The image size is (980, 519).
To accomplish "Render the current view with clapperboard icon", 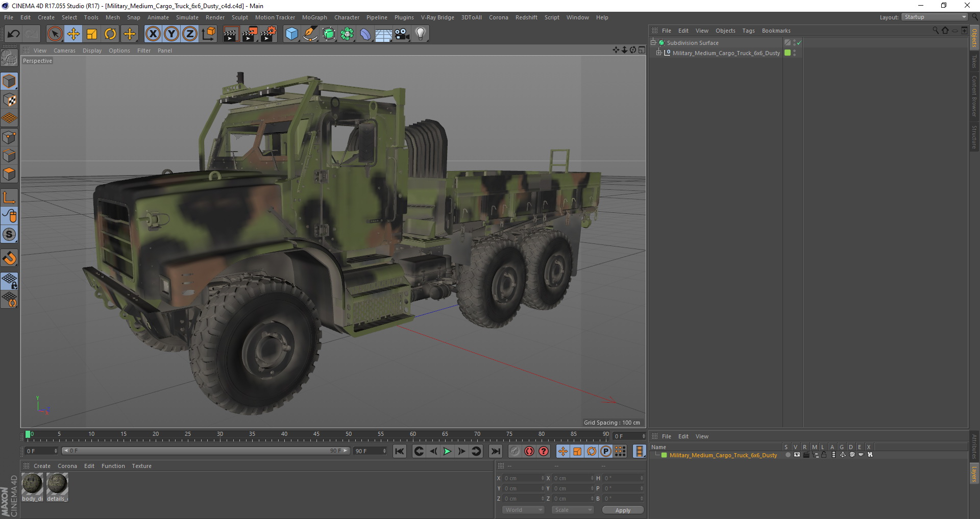I will click(231, 34).
